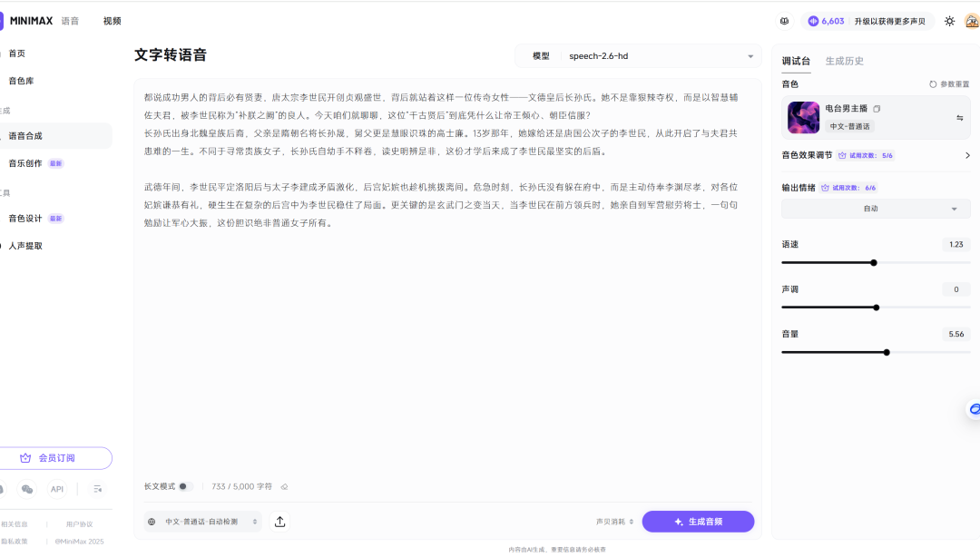Click the purple sound credits icon

tap(813, 21)
